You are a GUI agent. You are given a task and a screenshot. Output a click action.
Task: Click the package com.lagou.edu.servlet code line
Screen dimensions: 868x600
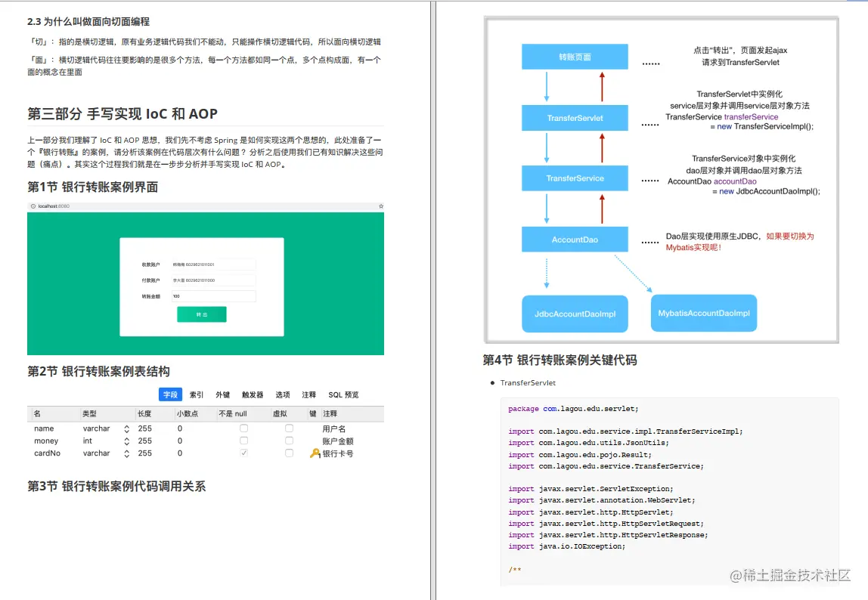pyautogui.click(x=573, y=409)
